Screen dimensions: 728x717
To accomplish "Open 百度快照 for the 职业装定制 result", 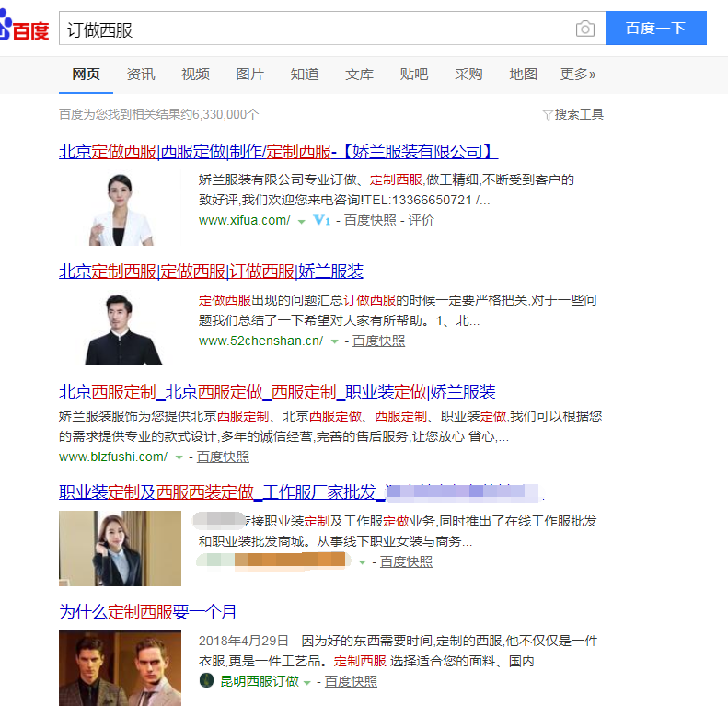I will coord(406,561).
